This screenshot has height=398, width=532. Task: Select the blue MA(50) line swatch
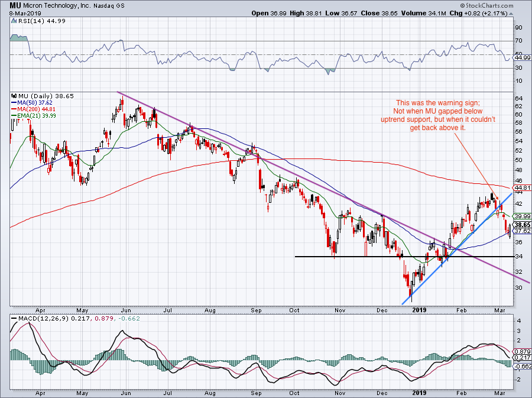click(x=14, y=103)
